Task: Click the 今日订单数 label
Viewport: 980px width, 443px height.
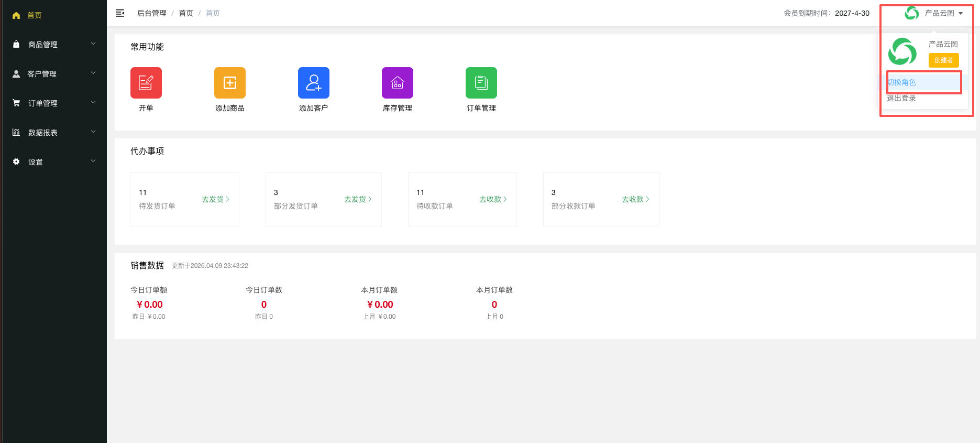Action: tap(264, 290)
